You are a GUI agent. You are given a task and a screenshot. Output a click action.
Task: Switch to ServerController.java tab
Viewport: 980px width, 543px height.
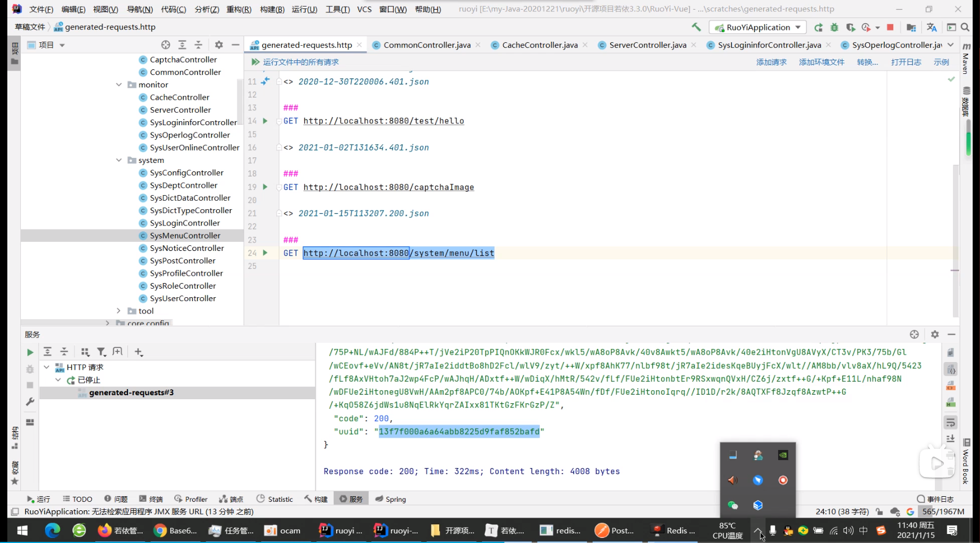[648, 45]
